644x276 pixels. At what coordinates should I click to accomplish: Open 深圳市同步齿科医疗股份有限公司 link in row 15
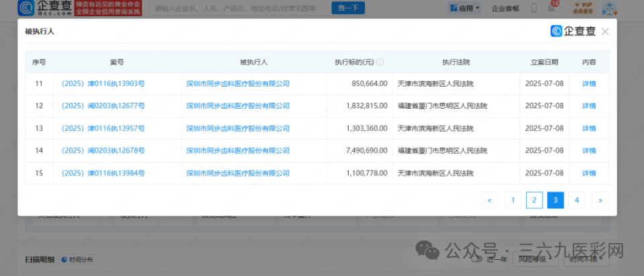pyautogui.click(x=237, y=173)
